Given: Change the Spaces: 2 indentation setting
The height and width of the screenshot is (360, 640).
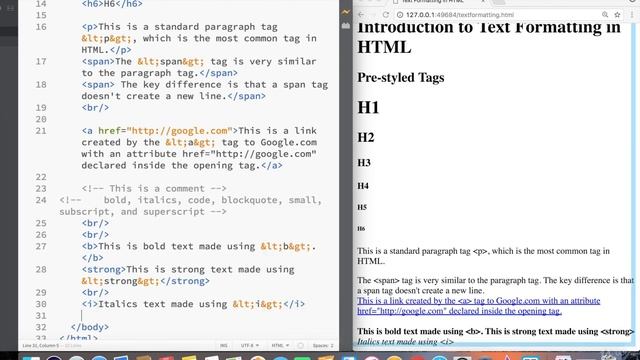Looking at the screenshot, I should [323, 345].
